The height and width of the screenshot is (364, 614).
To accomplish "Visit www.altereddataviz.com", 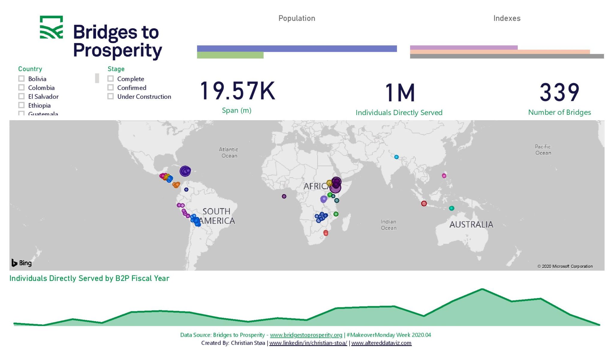I will click(x=381, y=343).
